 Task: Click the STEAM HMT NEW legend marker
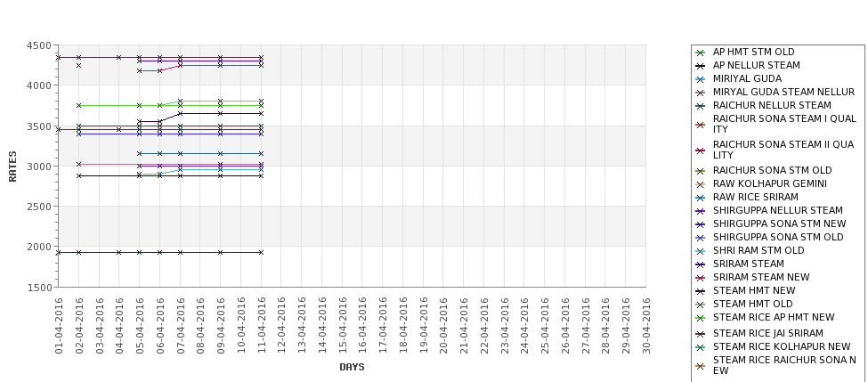coord(701,291)
